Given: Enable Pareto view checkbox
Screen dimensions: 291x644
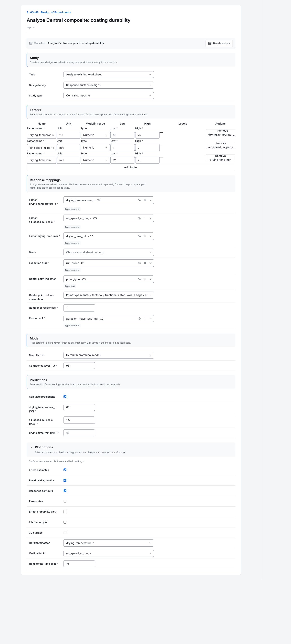Looking at the screenshot, I should coord(65,501).
